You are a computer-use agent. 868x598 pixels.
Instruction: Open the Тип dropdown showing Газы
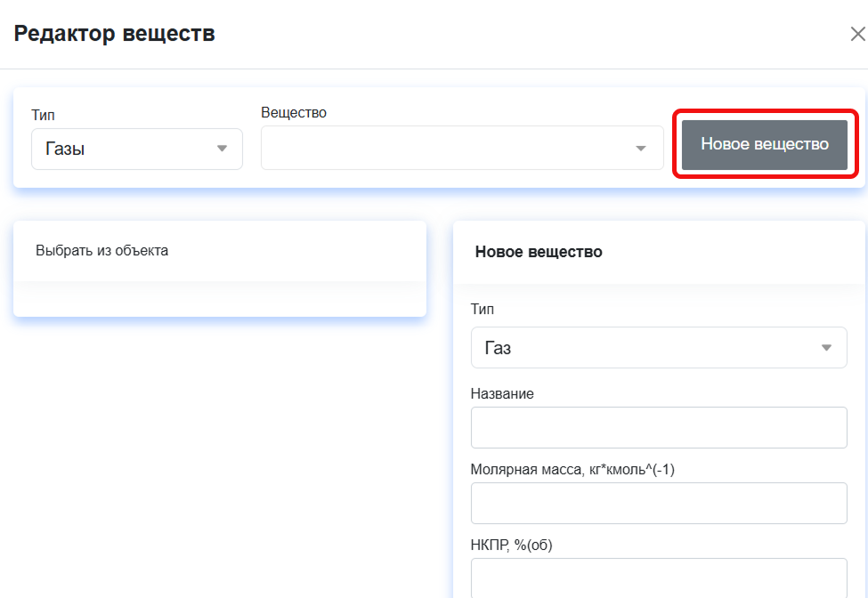[x=137, y=149]
